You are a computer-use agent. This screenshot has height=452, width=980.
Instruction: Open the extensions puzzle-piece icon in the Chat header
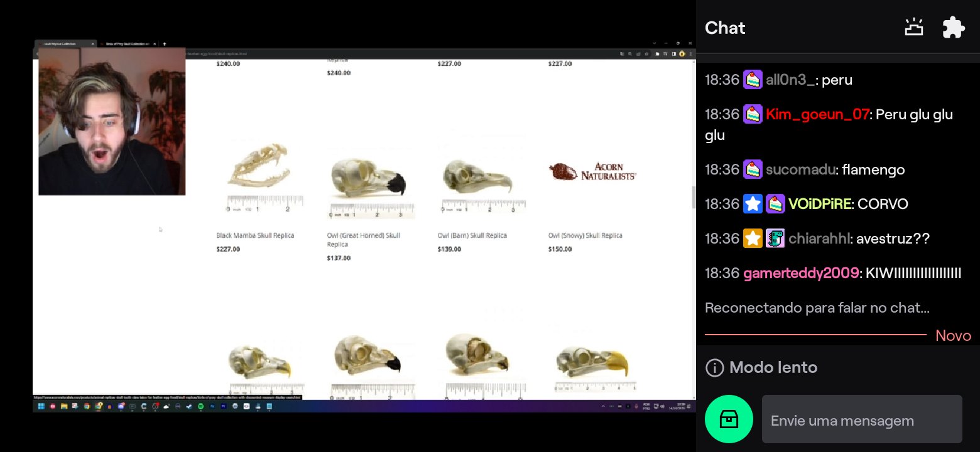tap(953, 28)
